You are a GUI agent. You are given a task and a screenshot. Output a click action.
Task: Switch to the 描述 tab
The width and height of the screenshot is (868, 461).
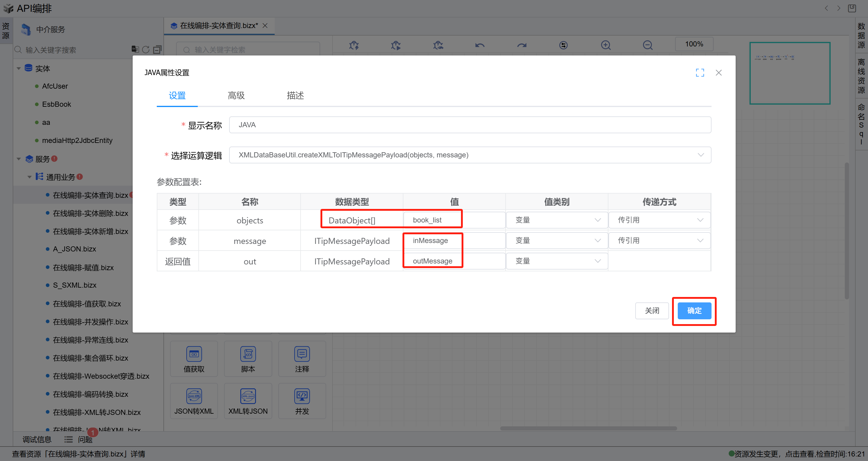pos(295,95)
